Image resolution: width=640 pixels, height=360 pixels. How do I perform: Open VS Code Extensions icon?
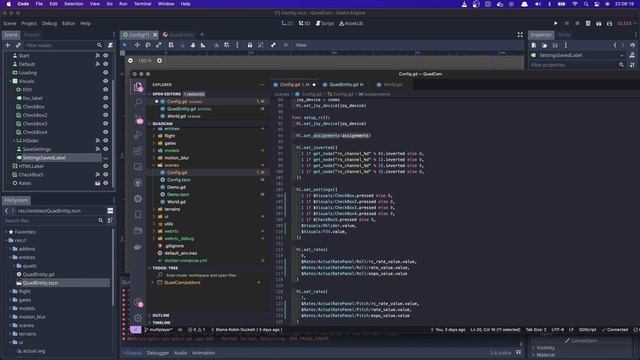coord(138,151)
